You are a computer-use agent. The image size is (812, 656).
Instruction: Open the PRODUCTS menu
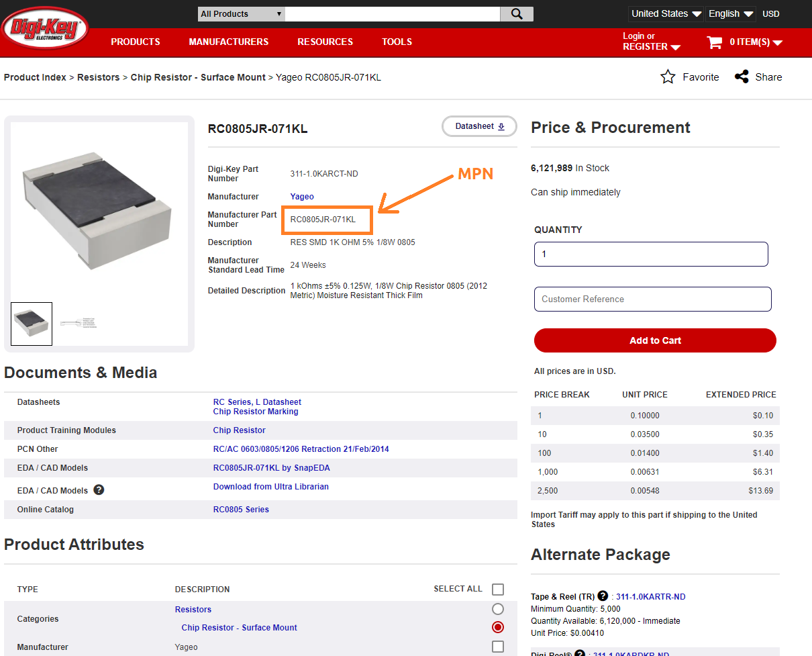136,42
